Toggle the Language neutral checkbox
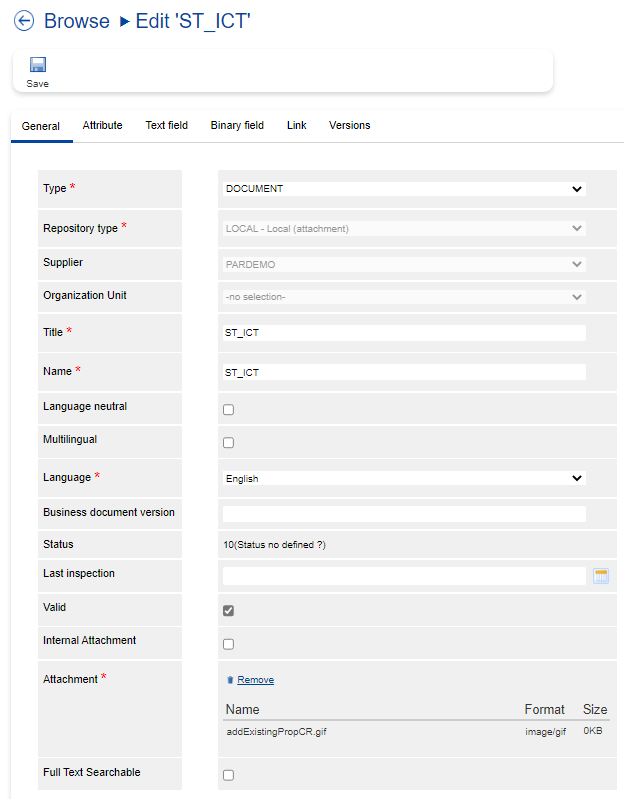 (x=229, y=410)
